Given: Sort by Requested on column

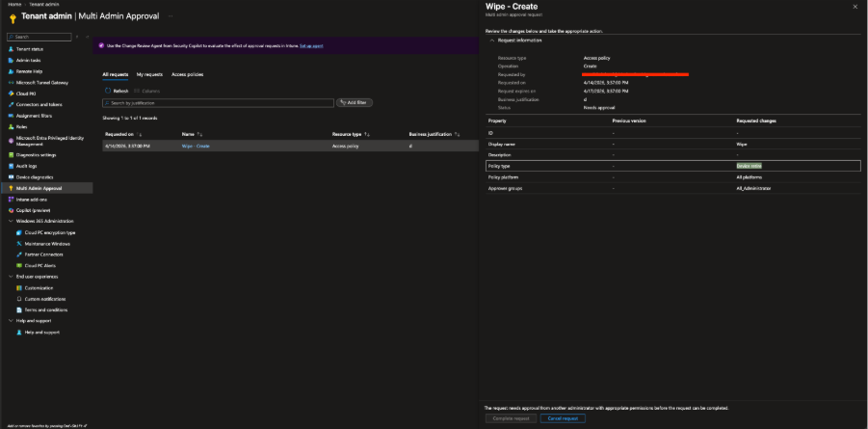Looking at the screenshot, I should coord(120,134).
